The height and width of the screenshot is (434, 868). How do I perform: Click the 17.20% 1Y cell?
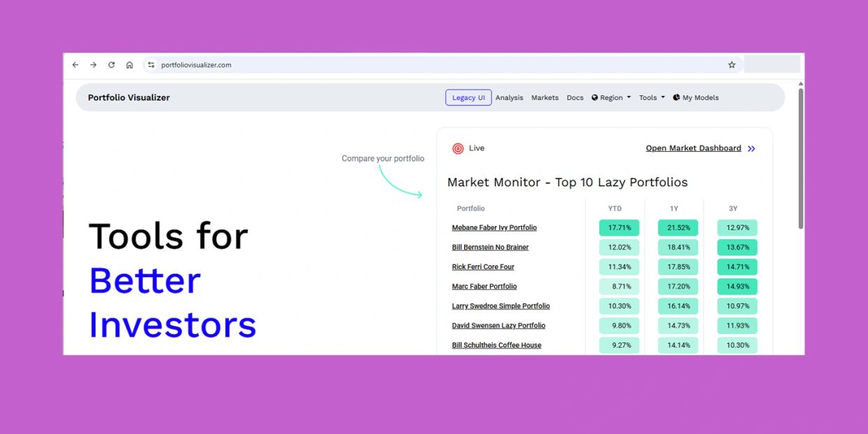tap(678, 286)
